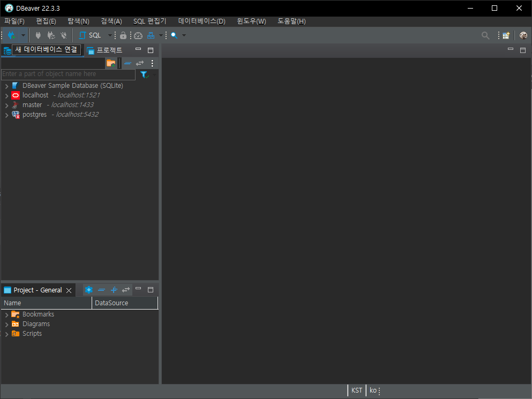Click collapse all icon in navigator

[x=128, y=63]
